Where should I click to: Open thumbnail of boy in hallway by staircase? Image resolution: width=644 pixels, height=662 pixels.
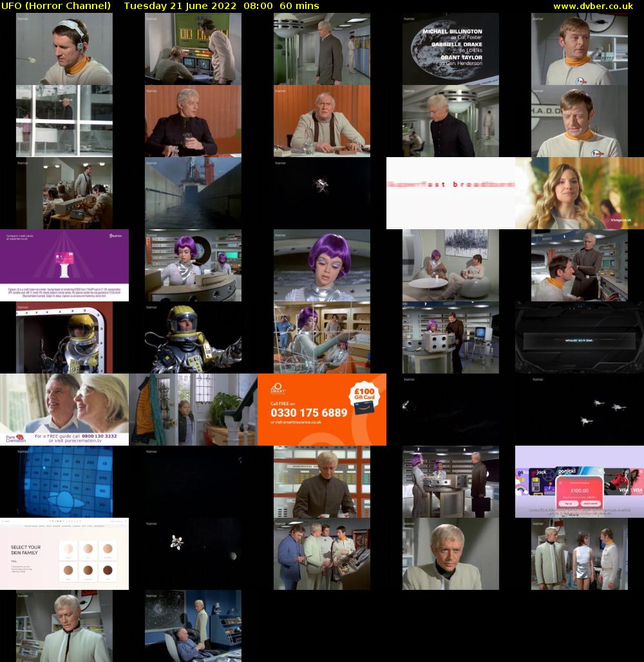pyautogui.click(x=193, y=410)
